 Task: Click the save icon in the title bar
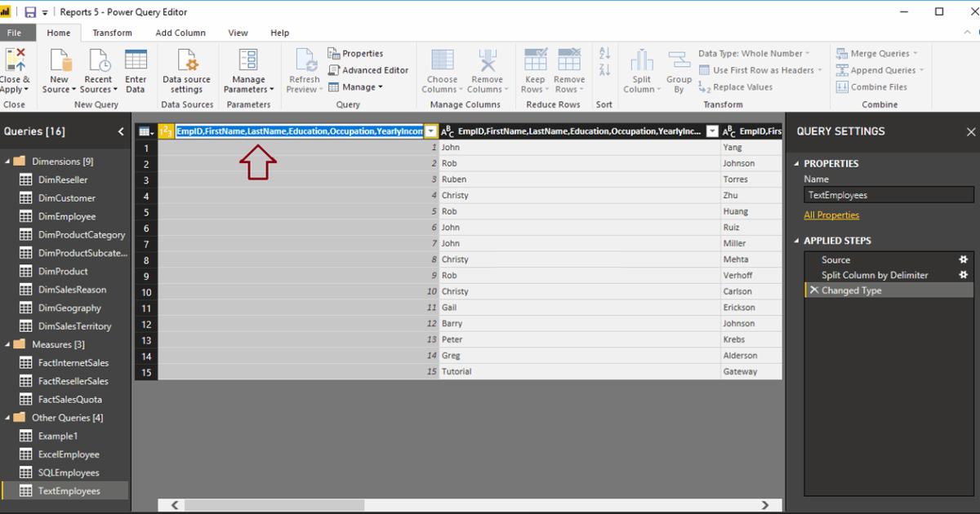coord(30,12)
